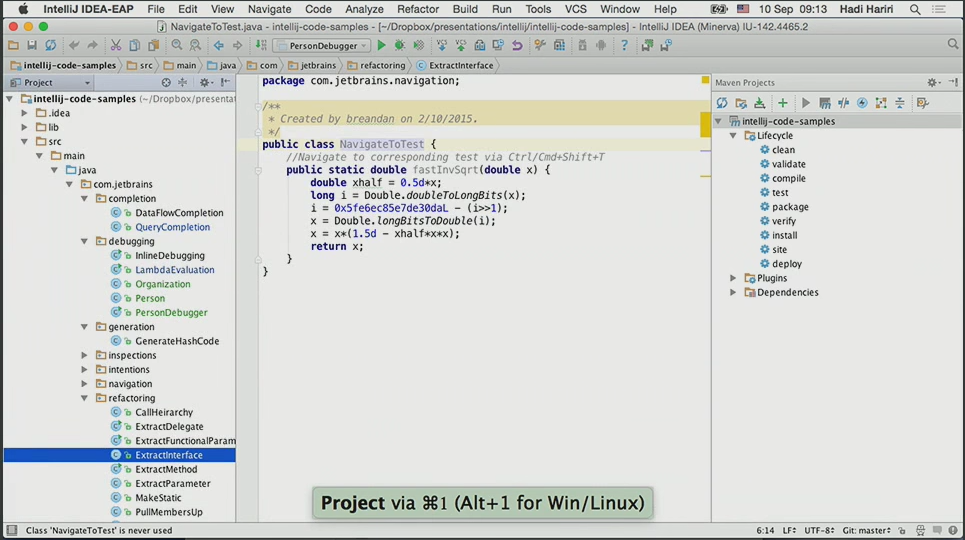Open the Navigate menu
Image resolution: width=965 pixels, height=540 pixels.
[x=270, y=9]
